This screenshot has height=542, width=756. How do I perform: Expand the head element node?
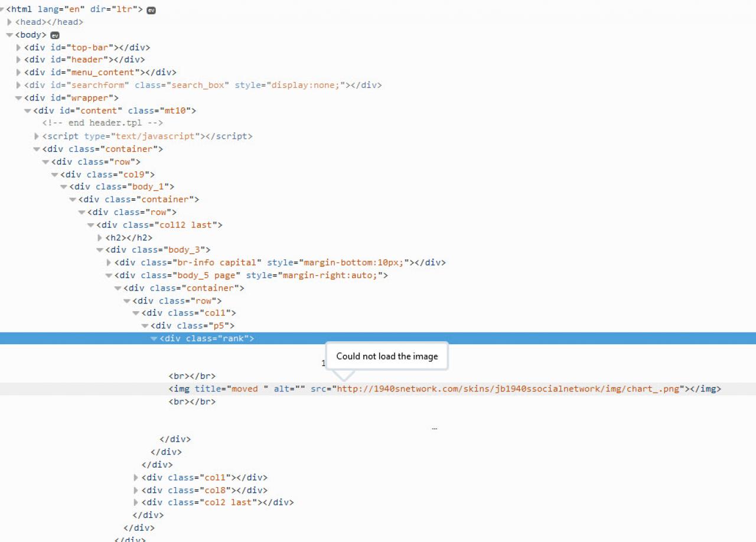(9, 22)
